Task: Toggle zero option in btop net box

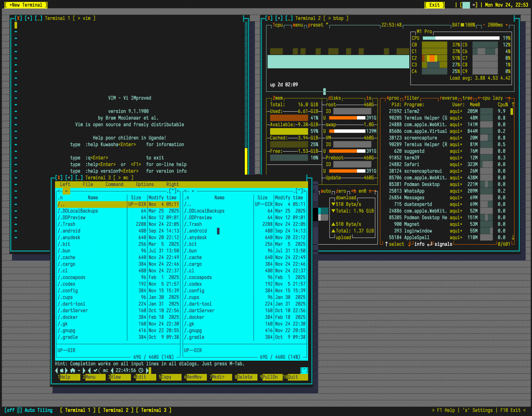Action: 341,191
